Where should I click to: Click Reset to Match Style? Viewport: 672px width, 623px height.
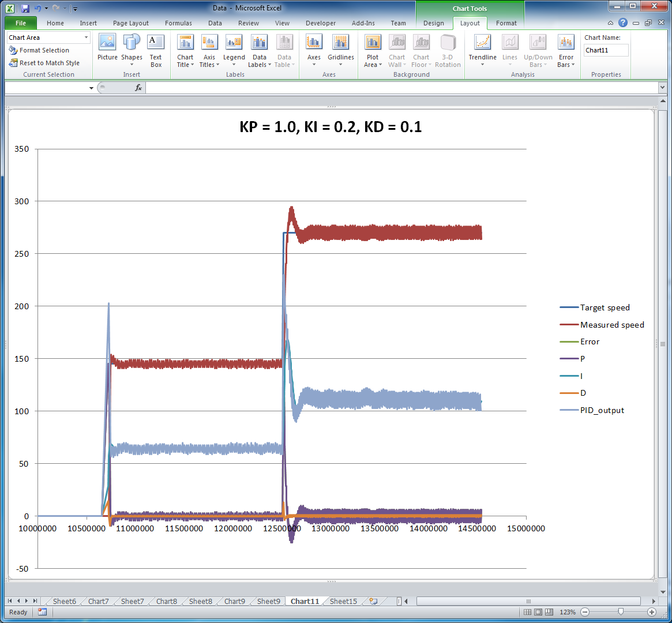[x=44, y=62]
